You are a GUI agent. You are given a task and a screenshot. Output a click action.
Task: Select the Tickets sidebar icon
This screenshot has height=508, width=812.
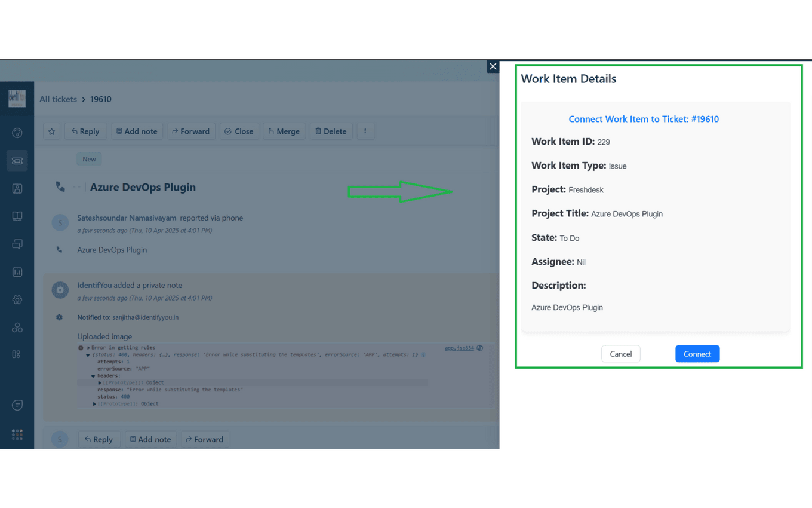17,160
